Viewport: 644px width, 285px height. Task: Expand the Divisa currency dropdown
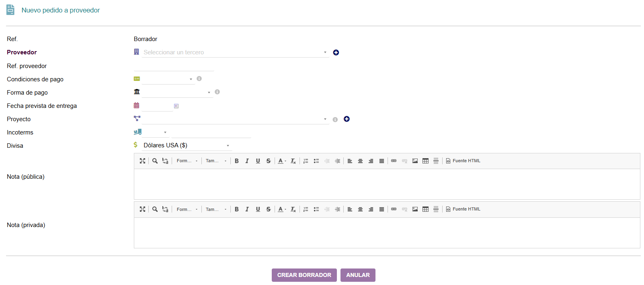(187, 145)
